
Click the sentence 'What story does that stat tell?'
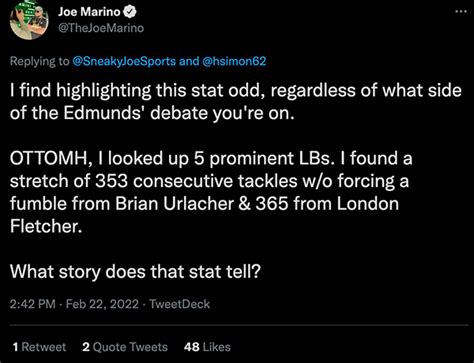click(135, 272)
